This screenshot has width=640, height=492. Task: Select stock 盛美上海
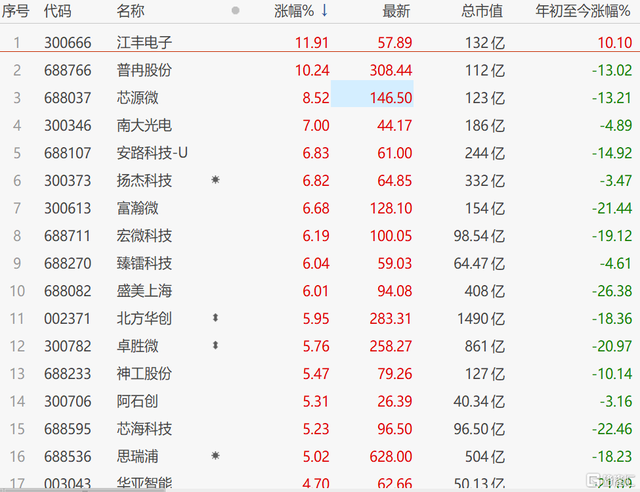tap(144, 291)
